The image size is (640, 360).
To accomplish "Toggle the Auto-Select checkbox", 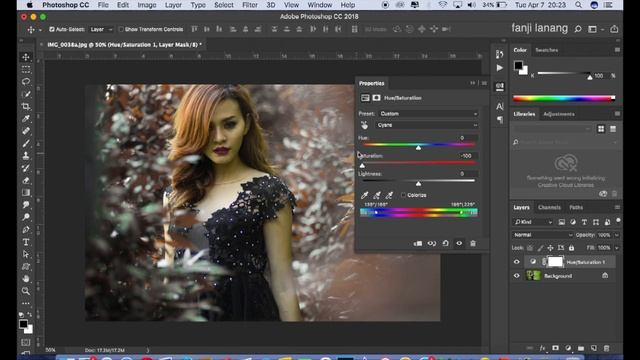I will [x=52, y=29].
